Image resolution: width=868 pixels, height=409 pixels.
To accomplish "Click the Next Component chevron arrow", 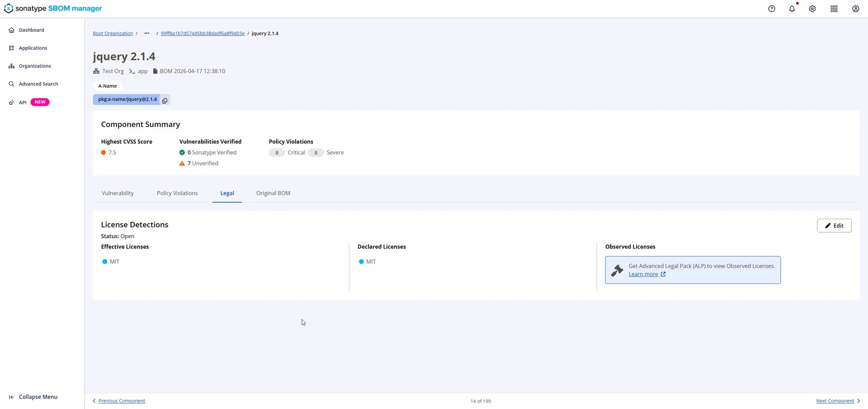I will tap(859, 401).
